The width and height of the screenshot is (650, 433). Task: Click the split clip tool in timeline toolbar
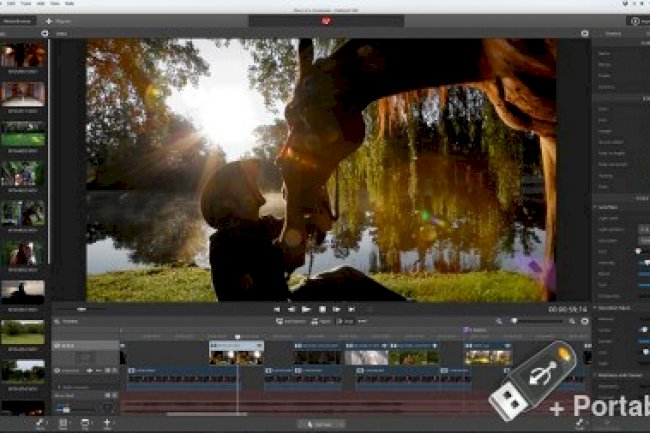[321, 321]
